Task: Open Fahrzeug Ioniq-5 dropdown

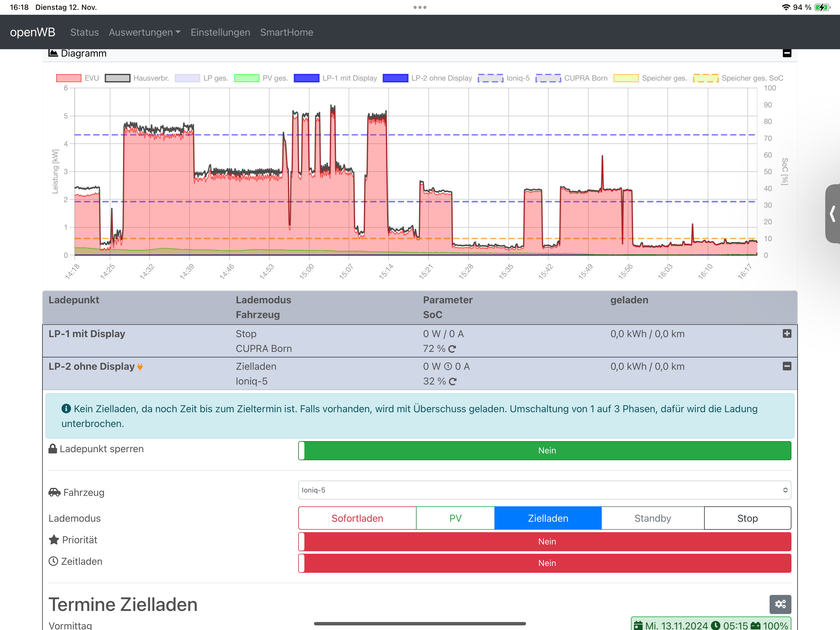Action: click(x=544, y=490)
